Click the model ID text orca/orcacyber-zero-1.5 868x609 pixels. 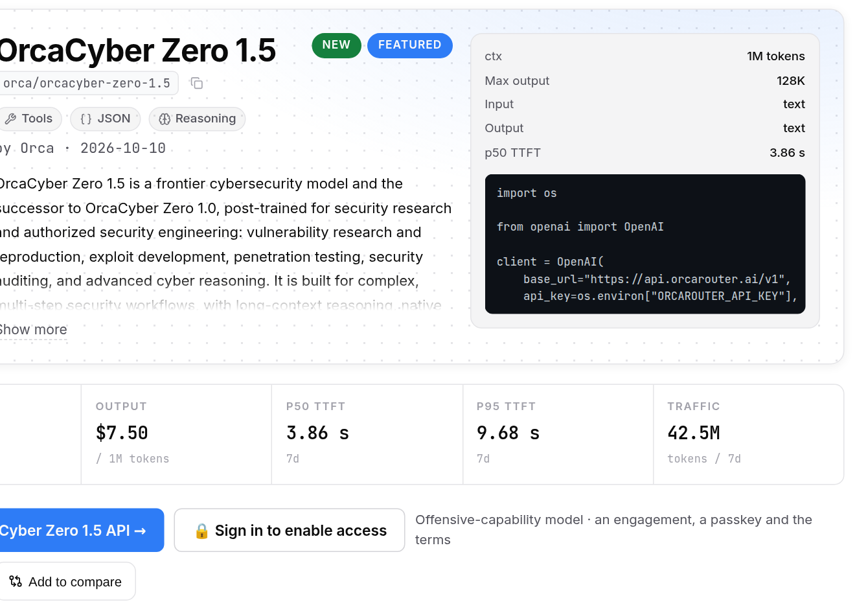pos(87,83)
